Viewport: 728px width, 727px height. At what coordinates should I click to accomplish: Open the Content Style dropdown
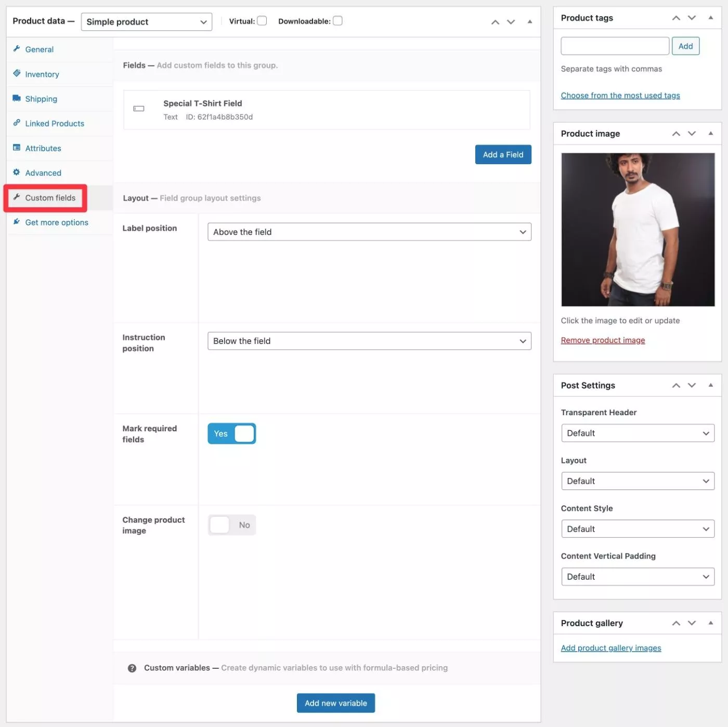coord(638,528)
